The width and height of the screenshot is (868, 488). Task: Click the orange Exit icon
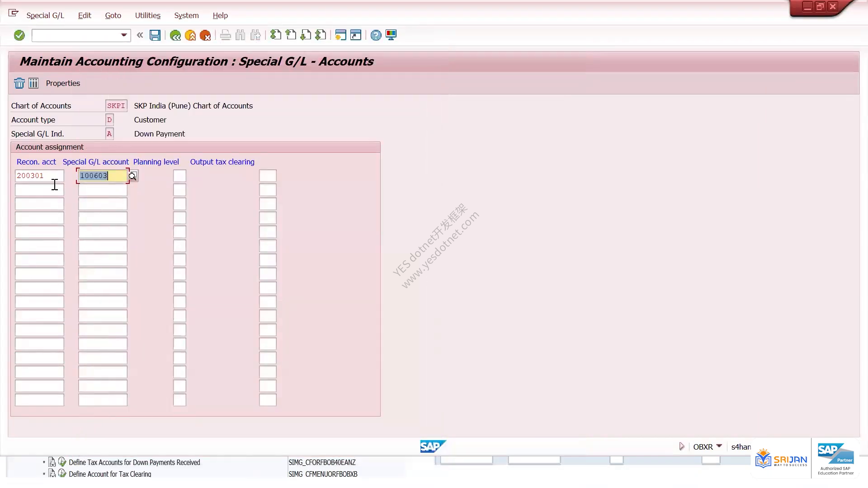click(190, 35)
